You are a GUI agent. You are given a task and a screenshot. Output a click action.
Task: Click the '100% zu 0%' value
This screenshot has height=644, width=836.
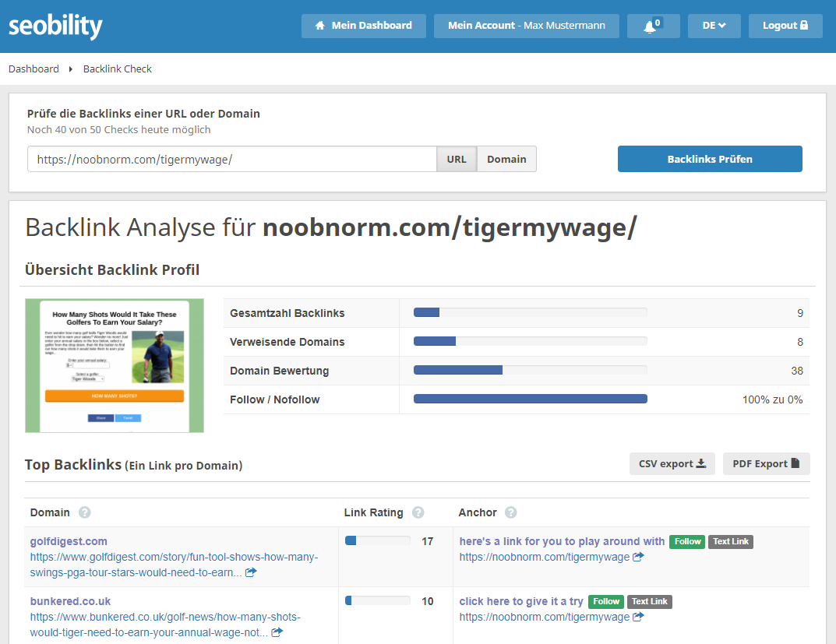click(773, 399)
